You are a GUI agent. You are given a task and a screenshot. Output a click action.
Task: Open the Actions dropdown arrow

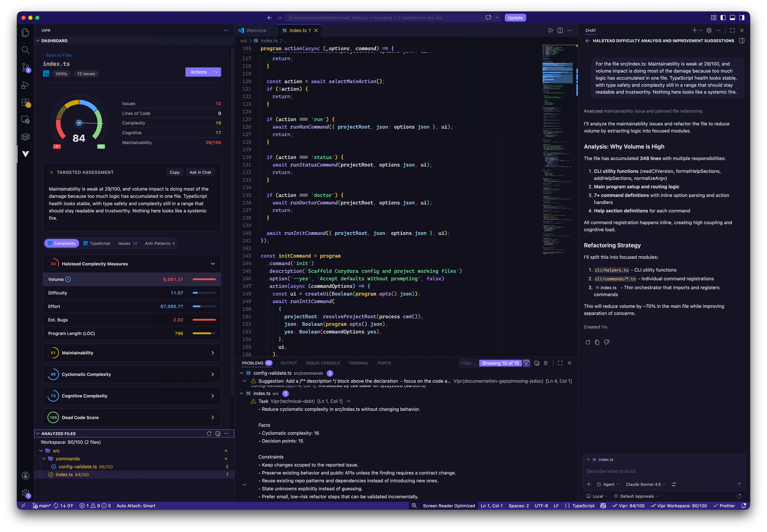216,72
